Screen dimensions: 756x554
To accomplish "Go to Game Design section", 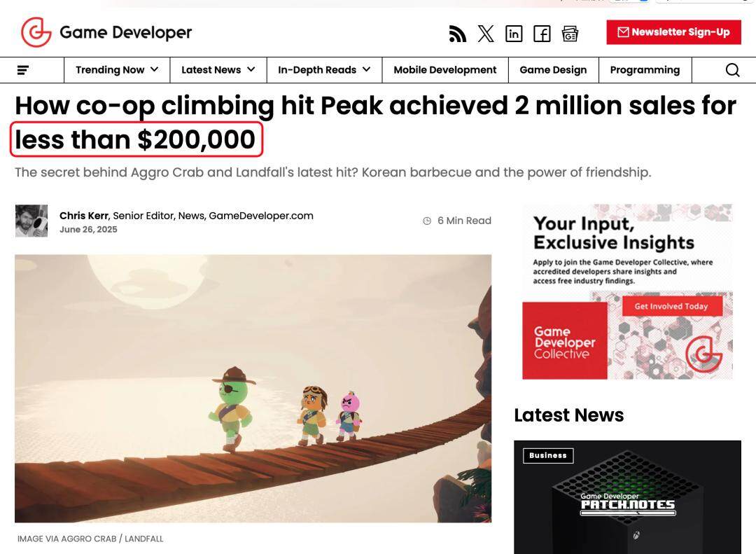I will (553, 70).
